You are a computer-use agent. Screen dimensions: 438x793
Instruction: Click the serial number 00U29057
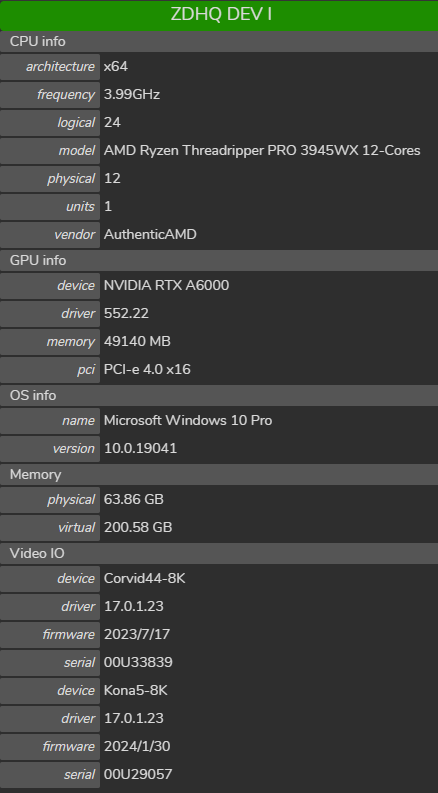pos(138,774)
